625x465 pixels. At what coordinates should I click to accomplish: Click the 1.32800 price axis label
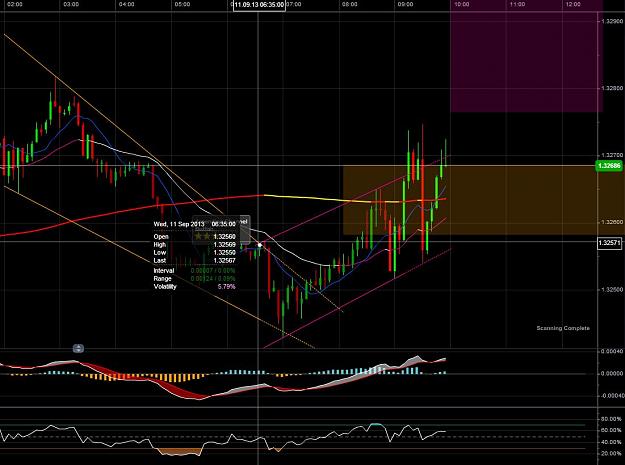pyautogui.click(x=612, y=88)
